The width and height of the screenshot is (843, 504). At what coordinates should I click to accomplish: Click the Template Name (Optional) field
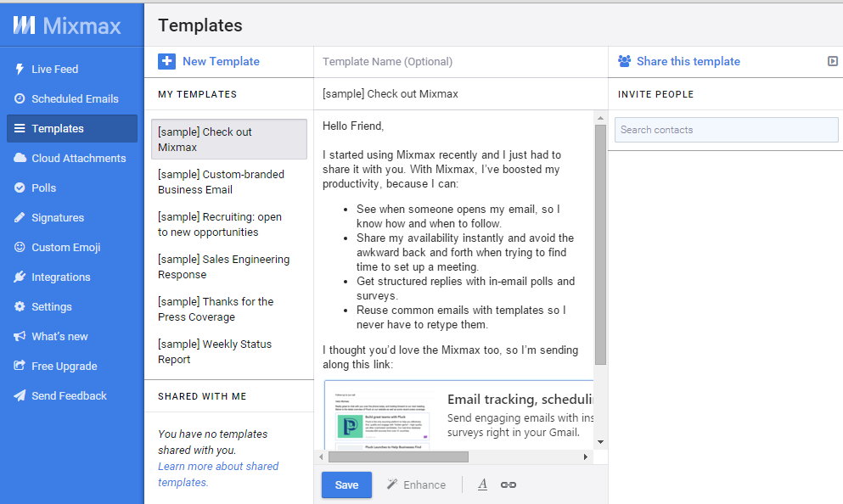[x=461, y=61]
